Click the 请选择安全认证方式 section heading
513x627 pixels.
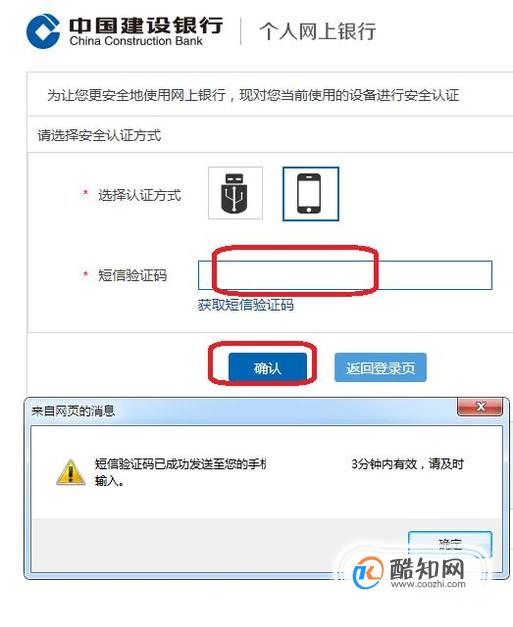(x=99, y=136)
